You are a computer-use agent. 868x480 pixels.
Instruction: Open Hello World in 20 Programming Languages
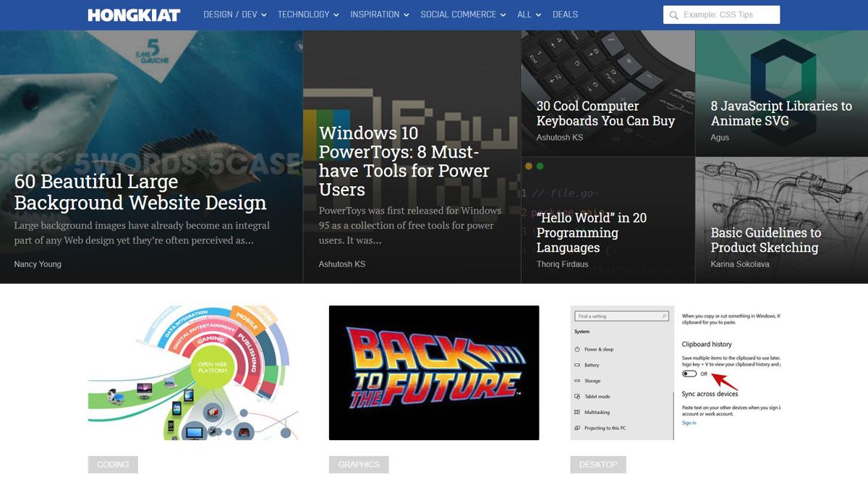click(x=592, y=232)
